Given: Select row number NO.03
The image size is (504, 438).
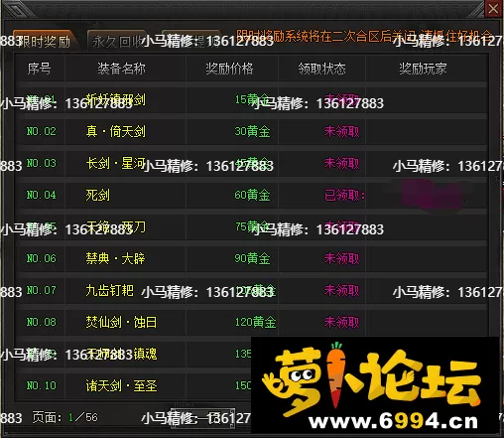Looking at the screenshot, I should pyautogui.click(x=42, y=163).
